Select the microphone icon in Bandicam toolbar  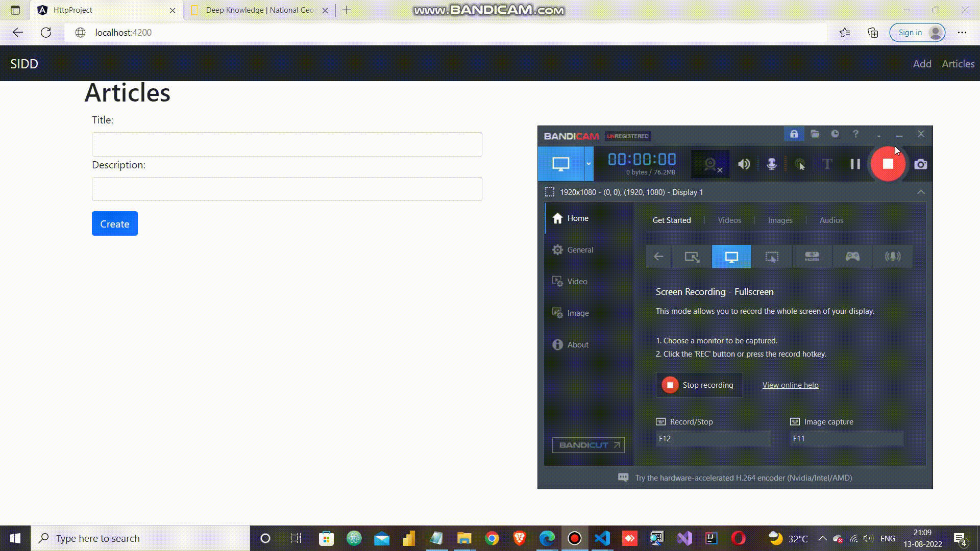pyautogui.click(x=771, y=164)
